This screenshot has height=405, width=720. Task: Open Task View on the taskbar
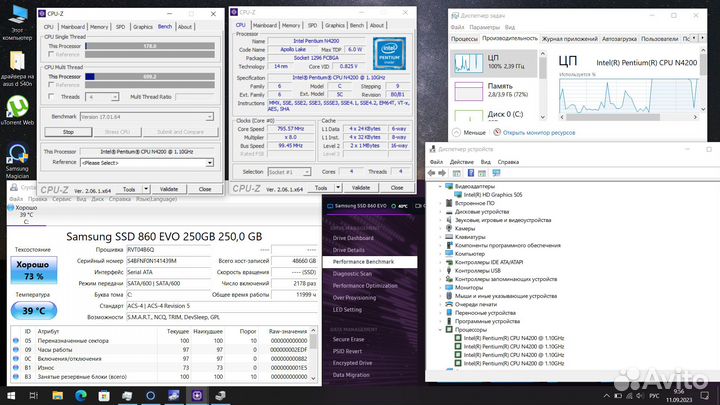34,395
